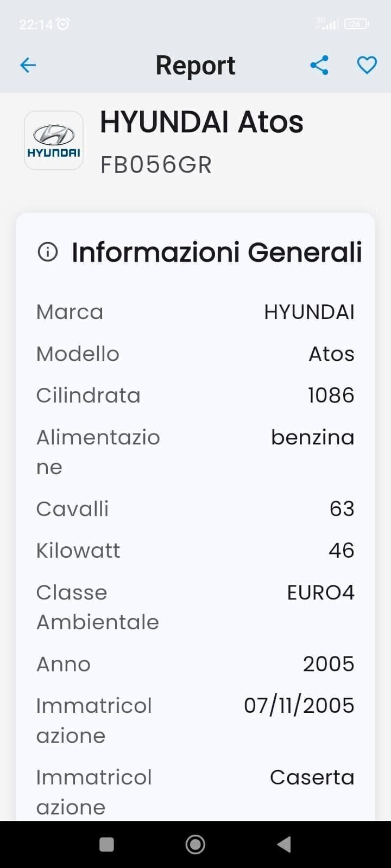
Task: Tap the 5G signal strength indicator
Action: click(x=327, y=24)
